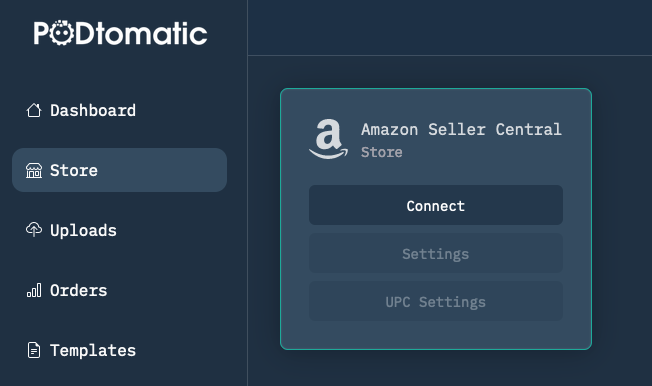Open the Dashboard page label

(93, 111)
